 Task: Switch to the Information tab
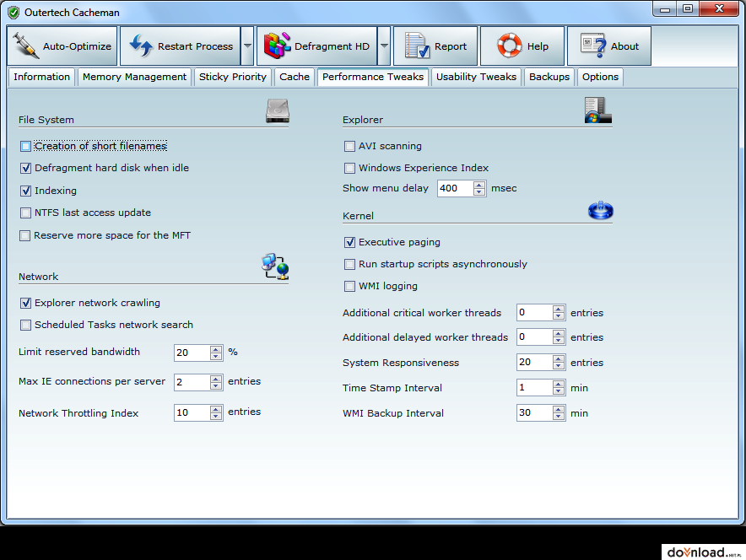click(42, 77)
